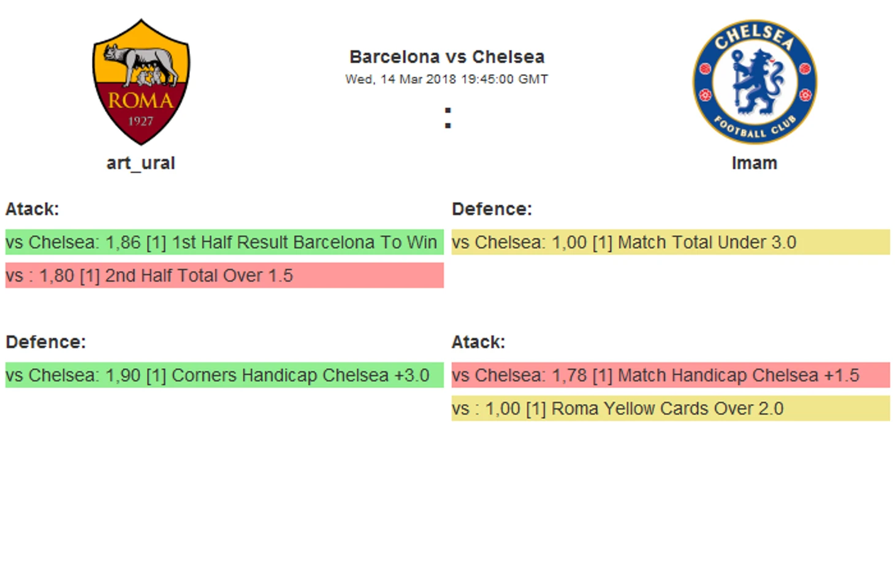The image size is (895, 588).
Task: Click the right Atack heading
Action: [479, 342]
